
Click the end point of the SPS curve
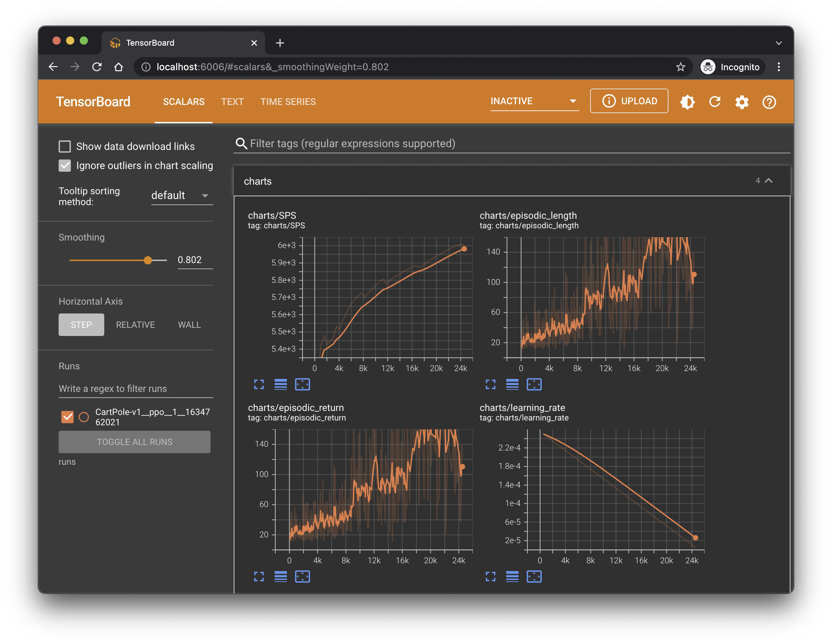464,249
